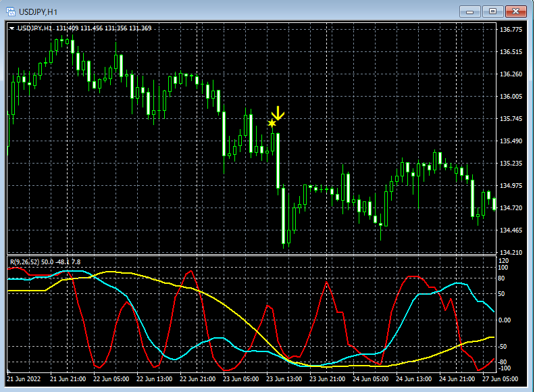Viewport: 535px width, 392px height.
Task: Click the -100 level on indicator scale
Action: click(505, 368)
